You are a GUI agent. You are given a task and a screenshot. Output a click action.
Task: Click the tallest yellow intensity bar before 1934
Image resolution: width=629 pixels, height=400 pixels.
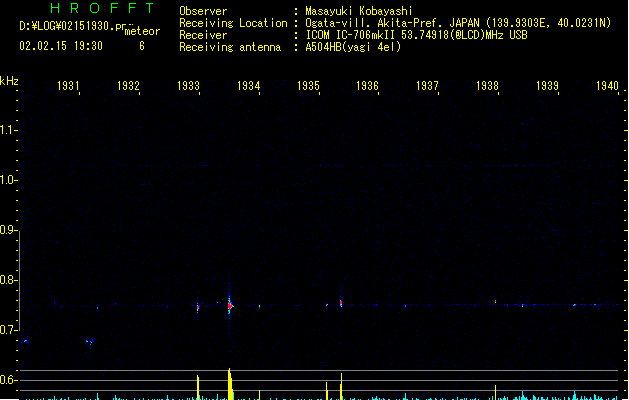click(230, 384)
